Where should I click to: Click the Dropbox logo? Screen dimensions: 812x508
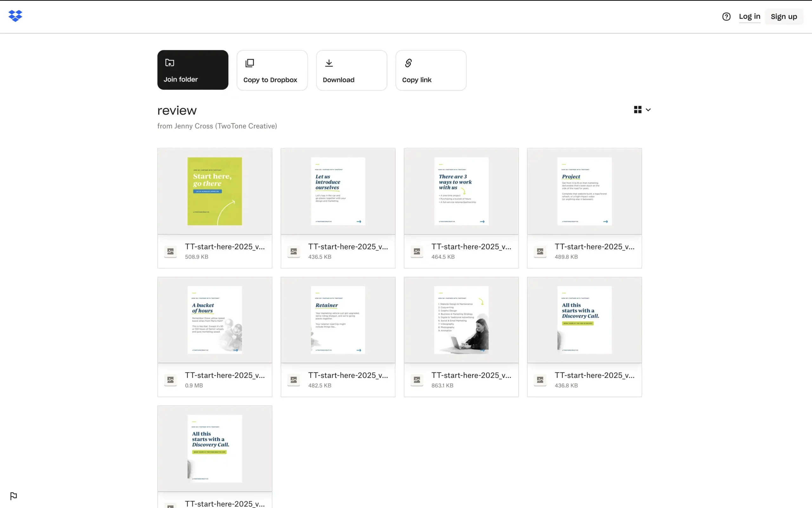pyautogui.click(x=16, y=16)
